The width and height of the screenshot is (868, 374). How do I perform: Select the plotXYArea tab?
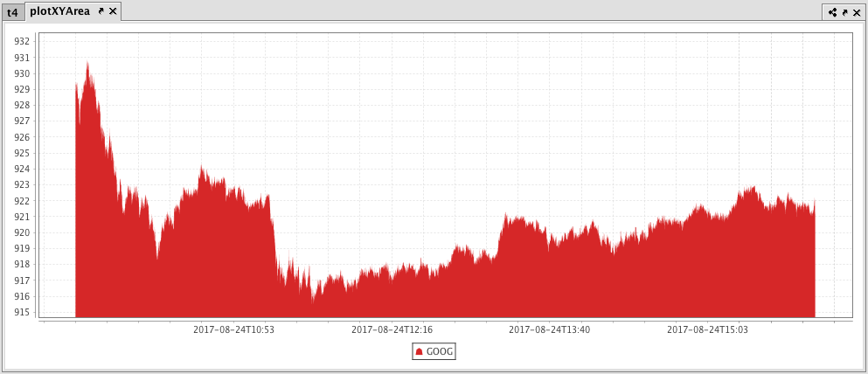(59, 11)
